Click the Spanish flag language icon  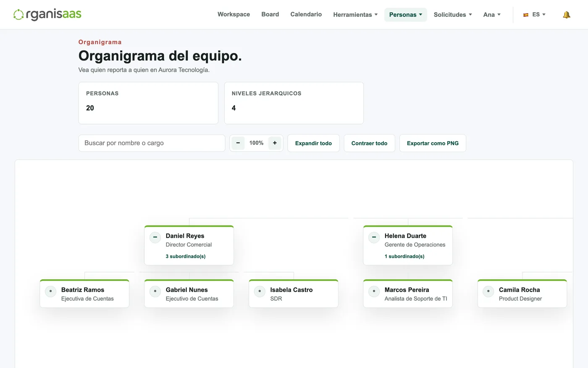tap(526, 15)
